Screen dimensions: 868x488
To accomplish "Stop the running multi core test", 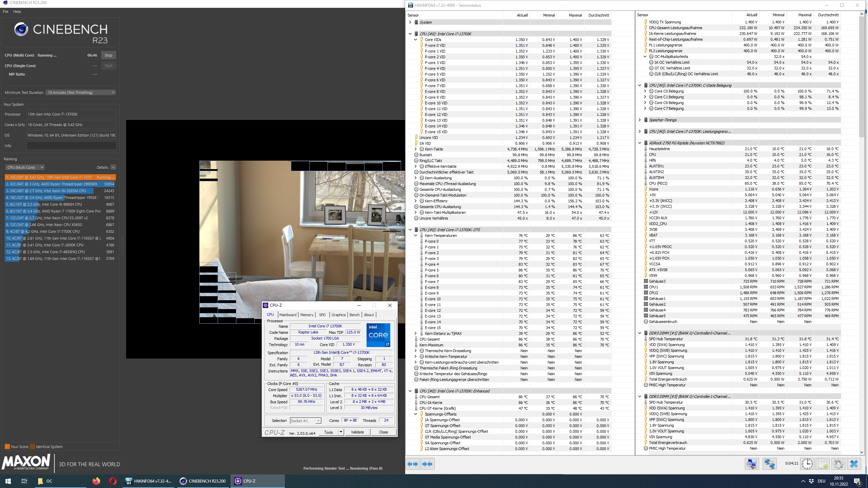I will tap(108, 55).
